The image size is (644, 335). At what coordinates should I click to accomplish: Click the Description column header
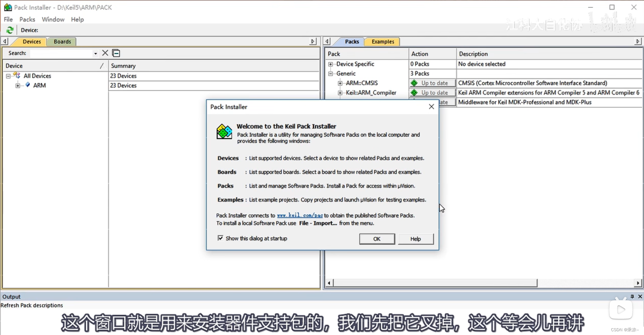pyautogui.click(x=549, y=54)
